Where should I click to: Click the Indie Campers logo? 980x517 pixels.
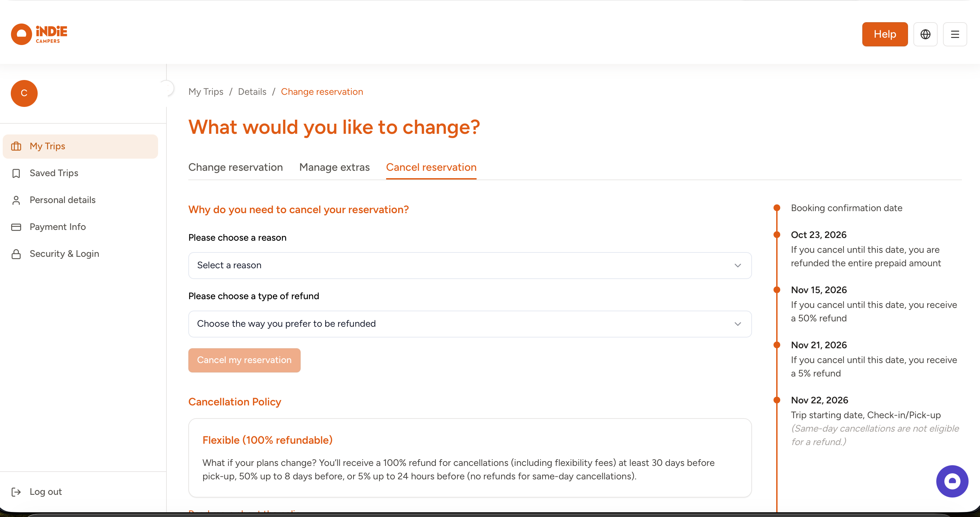pyautogui.click(x=39, y=34)
